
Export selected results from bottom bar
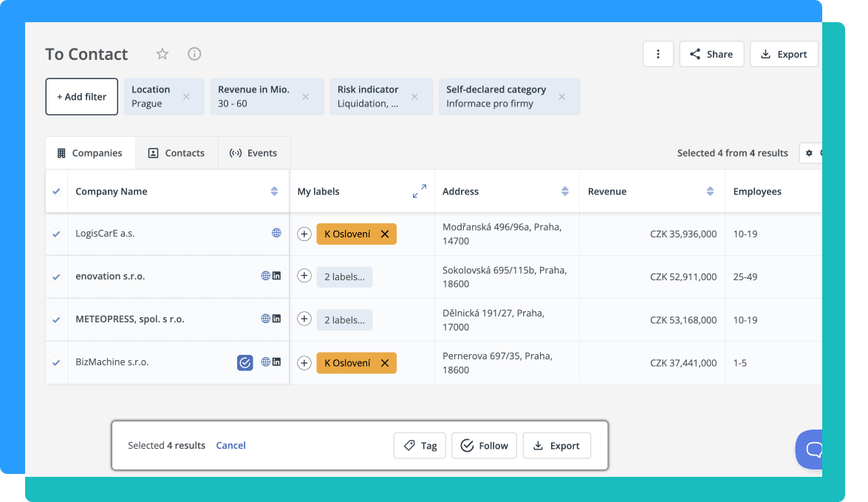click(x=557, y=446)
